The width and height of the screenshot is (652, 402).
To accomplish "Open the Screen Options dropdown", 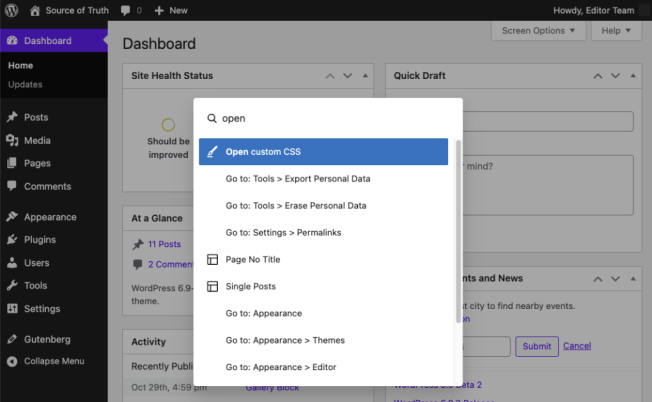I will pyautogui.click(x=538, y=31).
